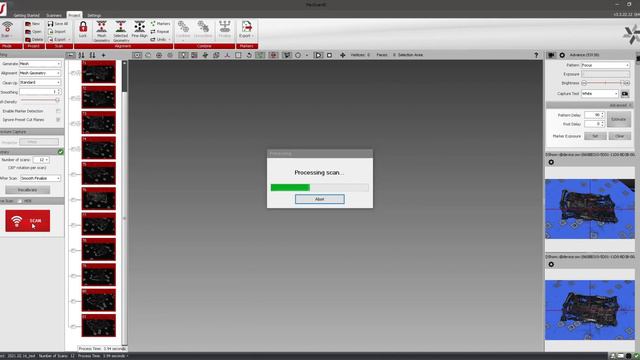Viewport: 640px width, 360px height.
Task: Open help with the question mark icon
Action: (536, 55)
